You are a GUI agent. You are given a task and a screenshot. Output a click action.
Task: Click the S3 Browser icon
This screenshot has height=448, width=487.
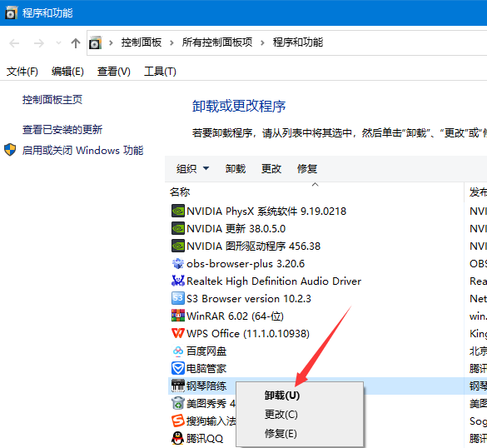[178, 298]
